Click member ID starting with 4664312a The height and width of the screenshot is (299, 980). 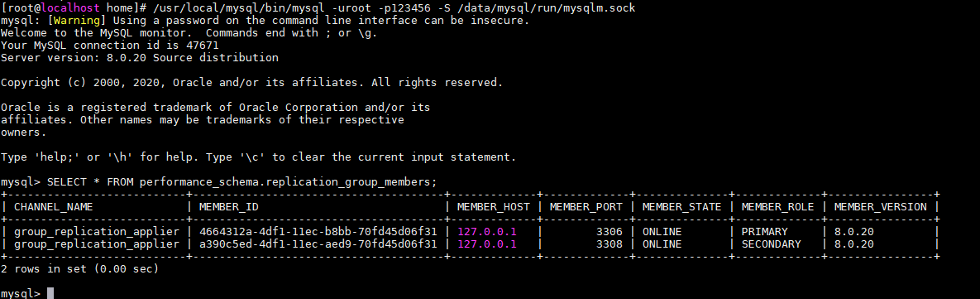pyautogui.click(x=318, y=231)
